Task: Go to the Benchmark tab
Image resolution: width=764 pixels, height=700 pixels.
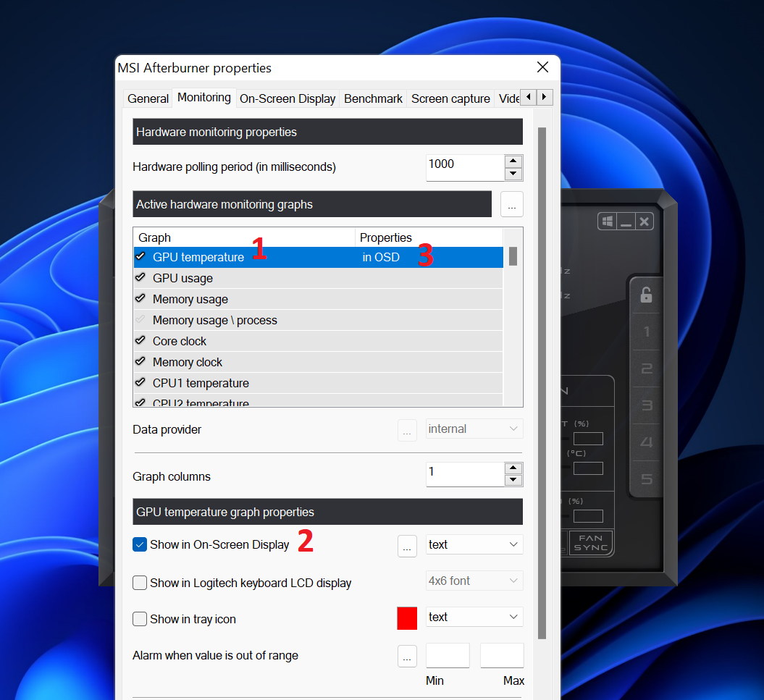Action: point(373,99)
